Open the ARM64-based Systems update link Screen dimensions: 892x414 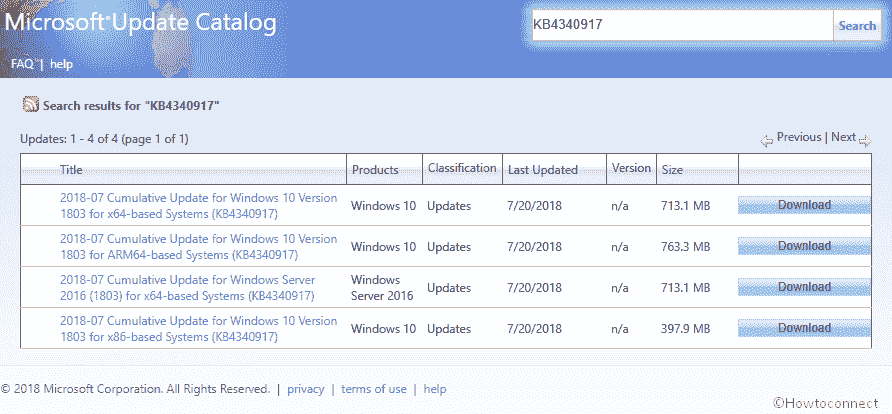tap(199, 247)
